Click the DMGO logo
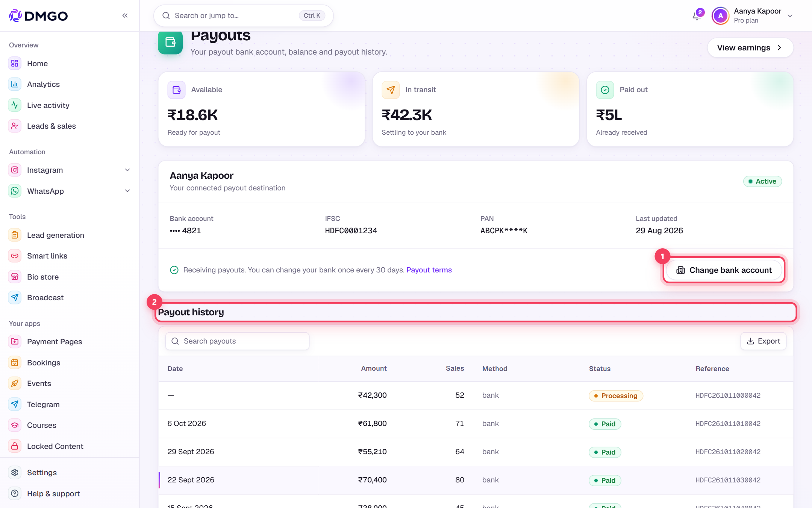The width and height of the screenshot is (812, 508). point(38,15)
